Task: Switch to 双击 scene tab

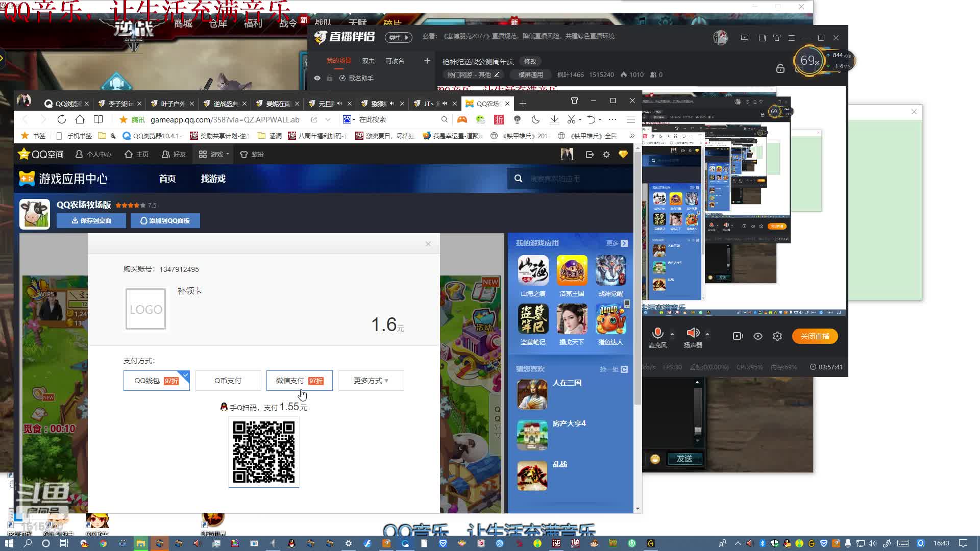Action: [369, 61]
